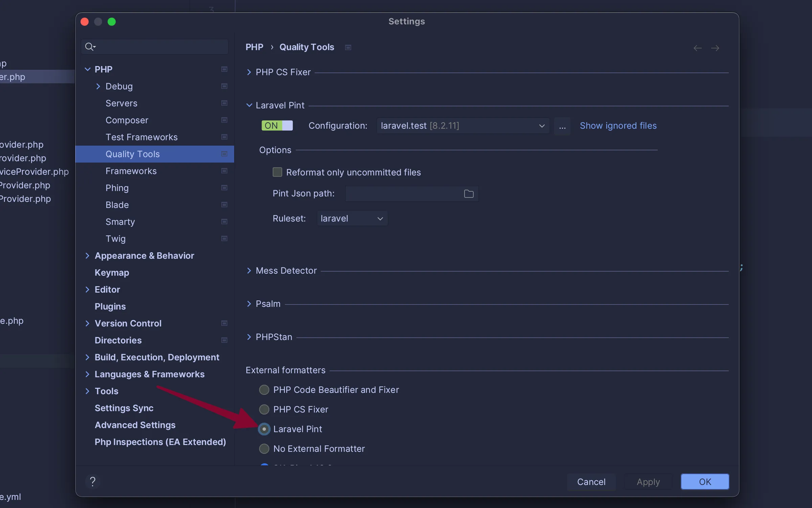This screenshot has height=508, width=812.
Task: Click project-settings icon on the Twig row
Action: pos(224,239)
